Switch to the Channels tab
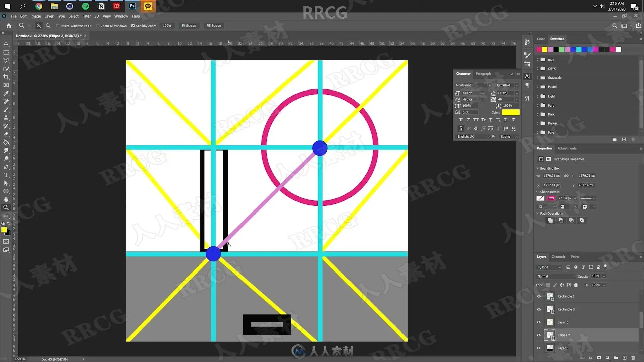This screenshot has height=362, width=644. pos(558,257)
